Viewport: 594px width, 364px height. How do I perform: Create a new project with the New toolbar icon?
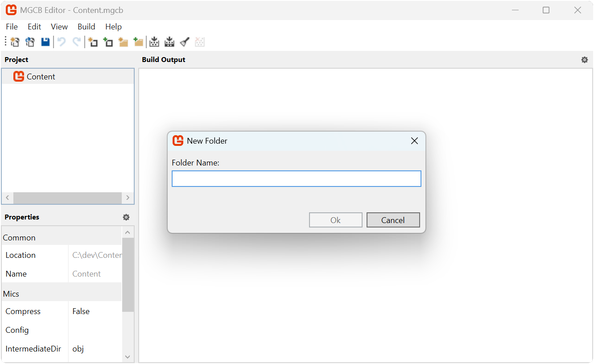15,41
